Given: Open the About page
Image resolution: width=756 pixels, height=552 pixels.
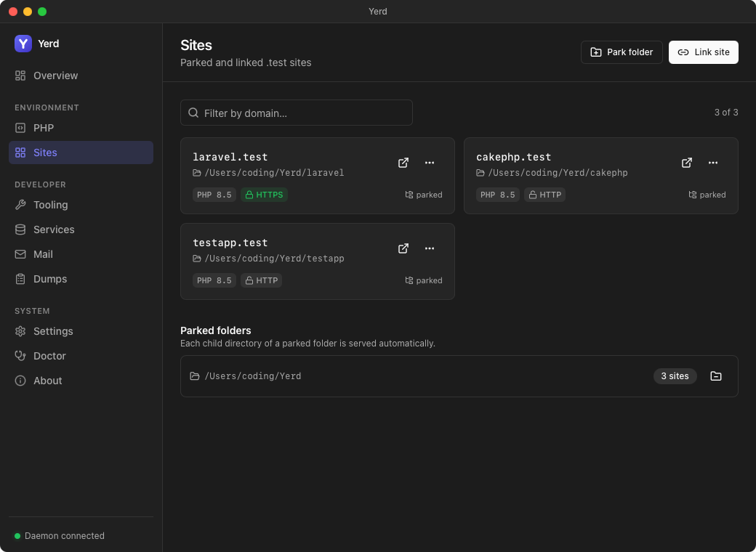Looking at the screenshot, I should coord(81,381).
